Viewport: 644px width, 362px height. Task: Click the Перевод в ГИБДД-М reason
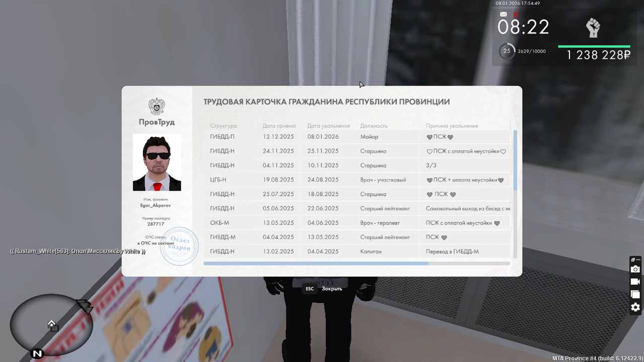click(x=453, y=251)
